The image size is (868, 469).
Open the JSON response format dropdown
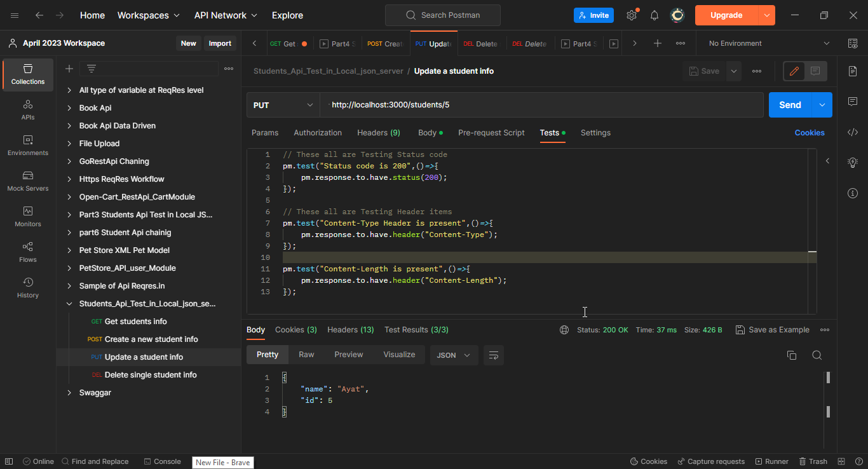click(x=454, y=355)
